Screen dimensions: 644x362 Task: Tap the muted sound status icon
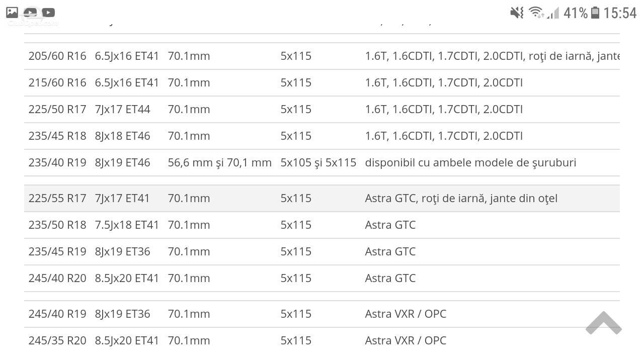(517, 13)
